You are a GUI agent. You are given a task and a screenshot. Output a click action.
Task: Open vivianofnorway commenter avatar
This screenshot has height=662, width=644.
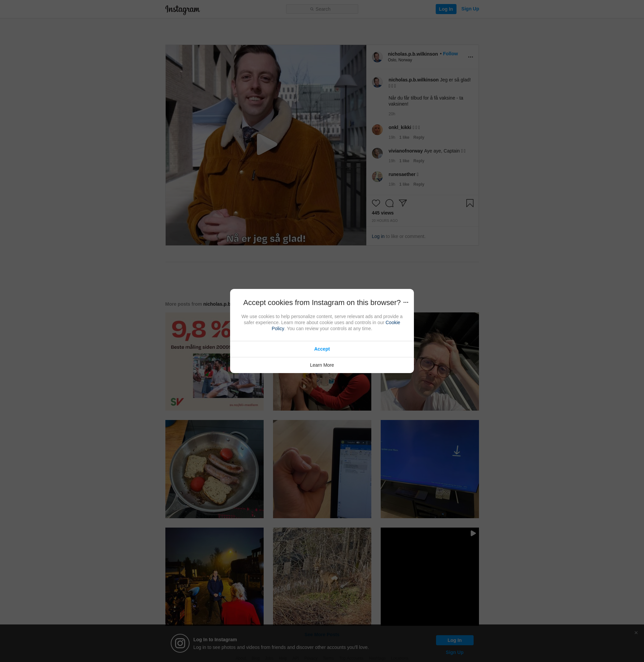click(x=377, y=153)
